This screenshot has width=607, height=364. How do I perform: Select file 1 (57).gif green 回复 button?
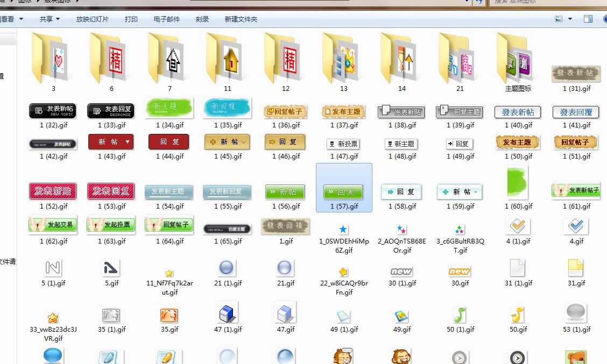click(x=344, y=192)
